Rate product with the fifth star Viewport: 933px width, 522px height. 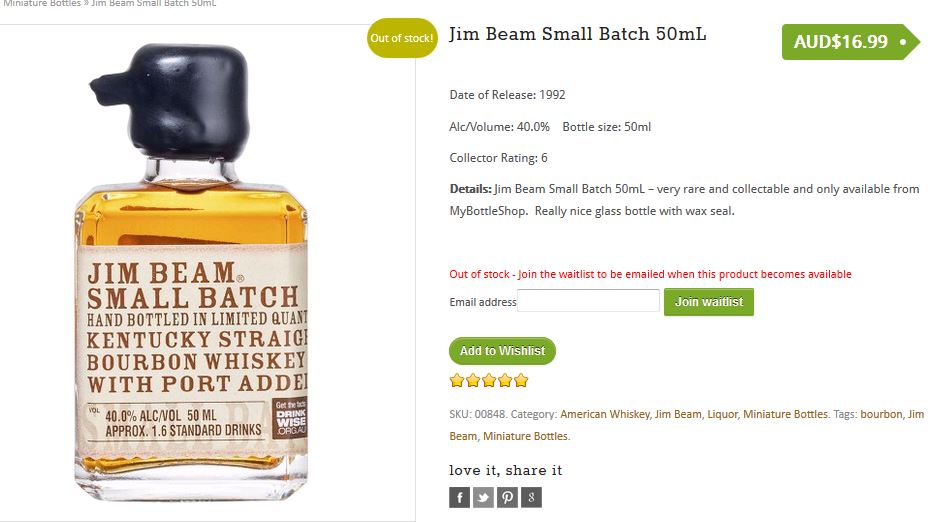point(521,380)
